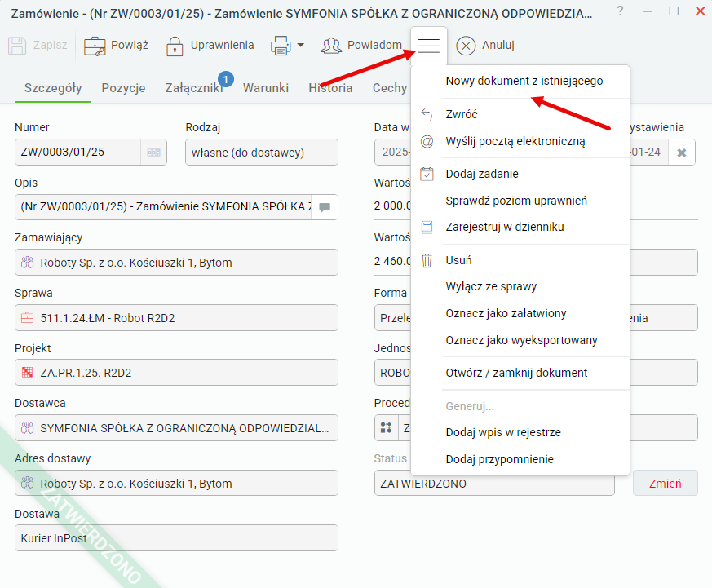Select Usuń from the menu
This screenshot has width=712, height=588.
pos(520,260)
